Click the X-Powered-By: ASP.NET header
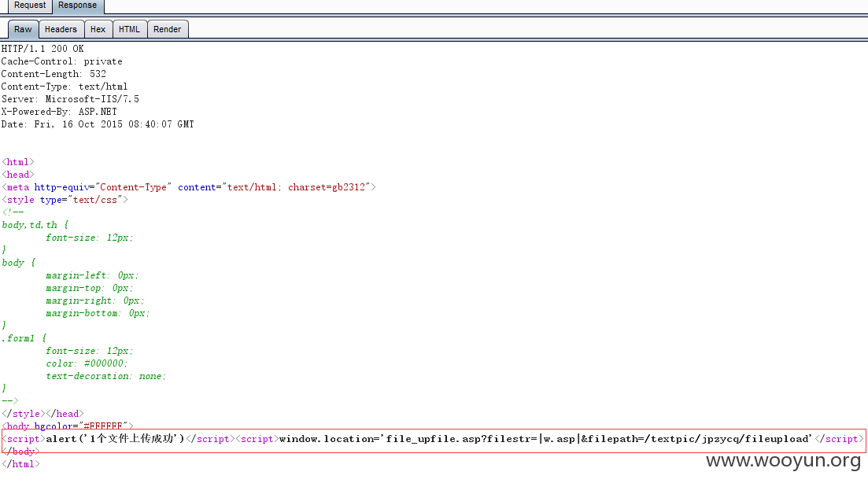The width and height of the screenshot is (868, 483). coord(59,112)
